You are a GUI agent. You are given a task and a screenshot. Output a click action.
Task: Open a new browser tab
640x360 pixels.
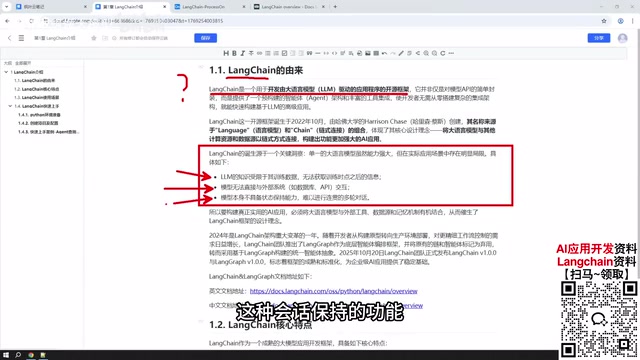pyautogui.click(x=335, y=7)
